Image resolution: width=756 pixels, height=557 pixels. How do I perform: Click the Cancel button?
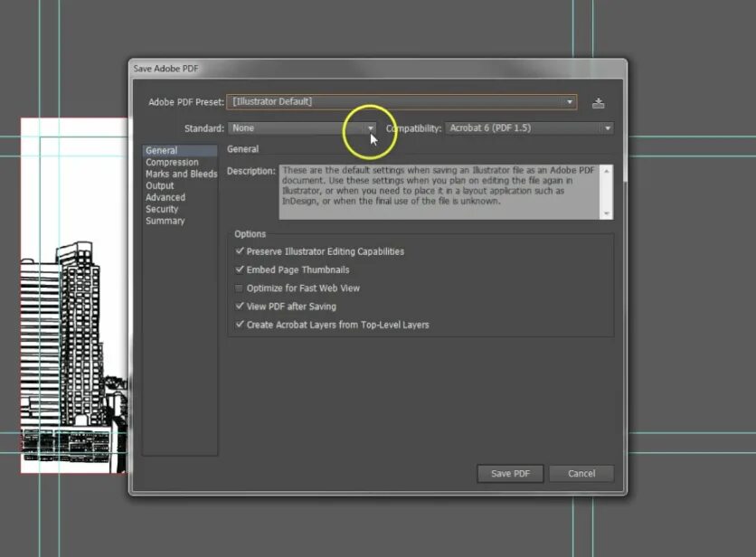581,474
